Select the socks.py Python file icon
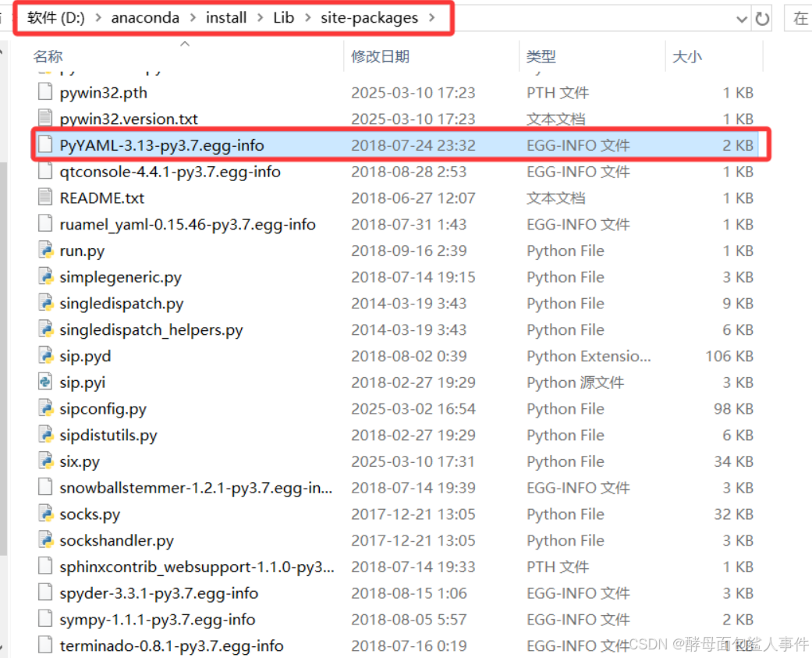The image size is (812, 658). pos(44,514)
